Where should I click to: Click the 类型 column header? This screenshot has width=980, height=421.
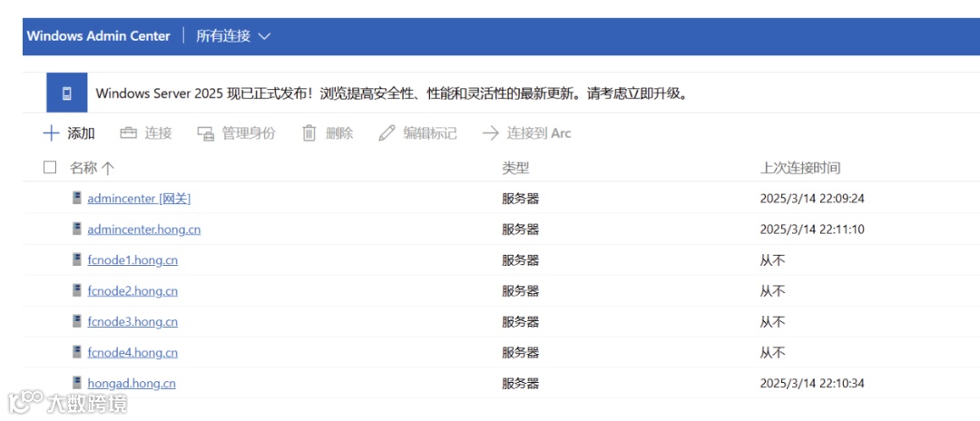515,167
